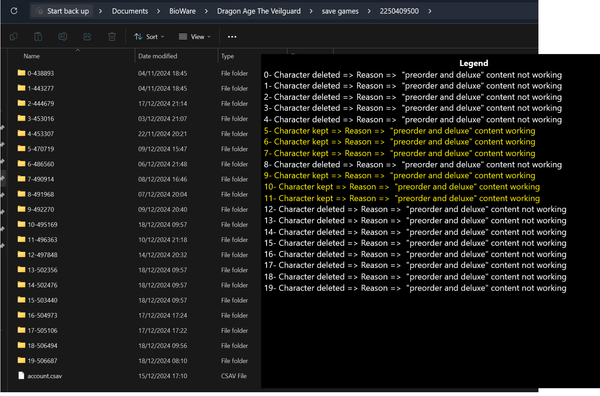600x396 pixels.
Task: Sort by Name column header
Action: 31,56
